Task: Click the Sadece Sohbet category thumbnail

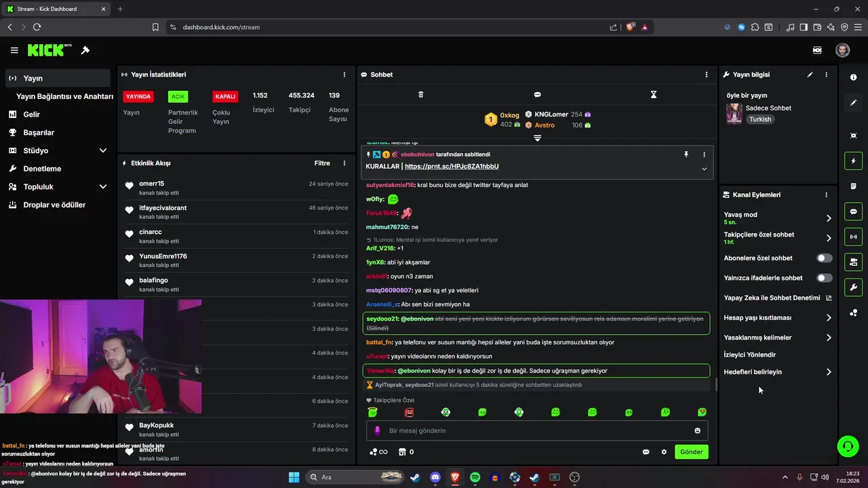Action: pos(734,113)
